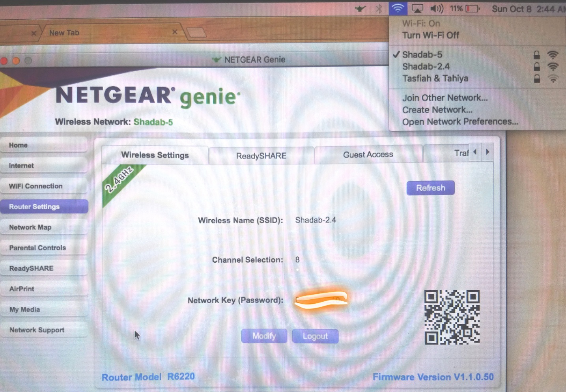This screenshot has width=566, height=392.
Task: Open ReadySHARE in the sidebar
Action: tap(44, 268)
